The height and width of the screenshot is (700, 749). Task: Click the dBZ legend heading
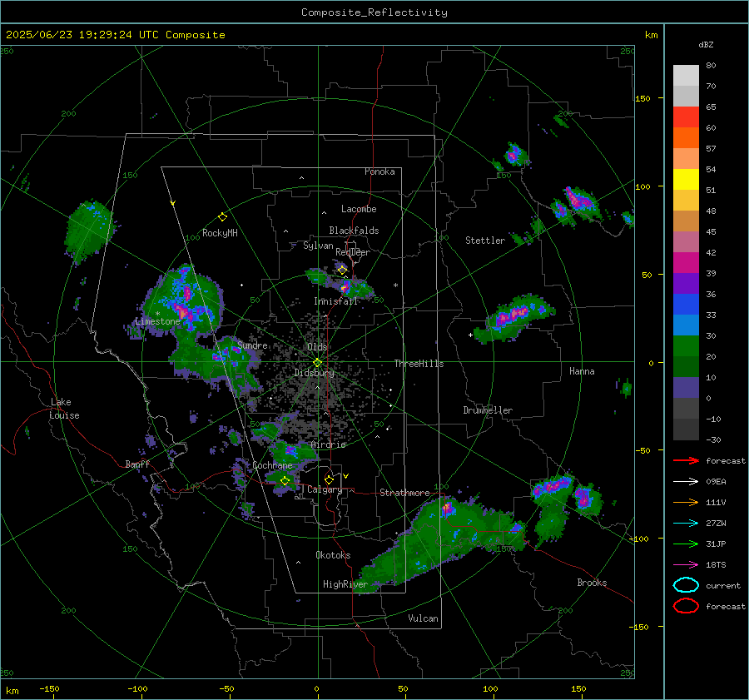point(706,44)
